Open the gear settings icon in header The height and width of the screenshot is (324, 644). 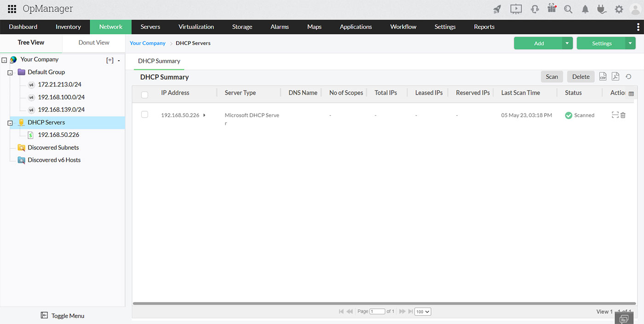pos(619,9)
